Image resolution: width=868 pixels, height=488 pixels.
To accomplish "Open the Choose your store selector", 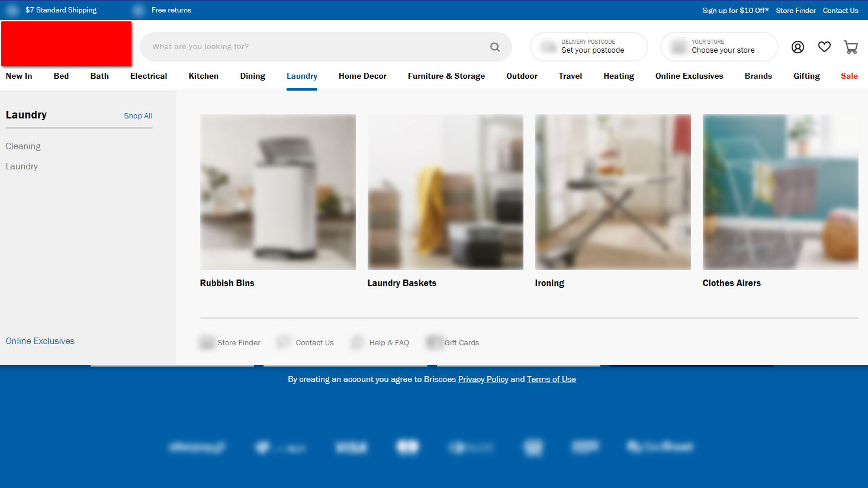I will (x=719, y=47).
